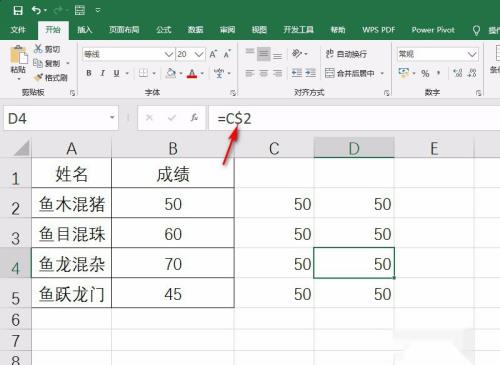Expand the borders options arrow
This screenshot has height=365, width=500.
coord(154,73)
